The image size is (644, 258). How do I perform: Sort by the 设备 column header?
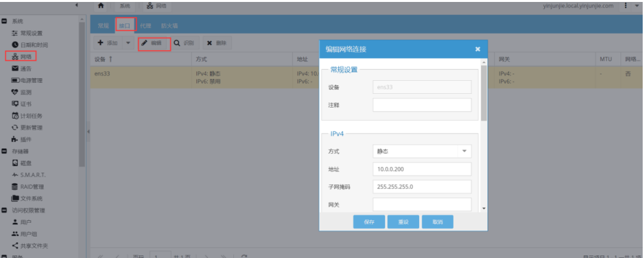click(141, 59)
